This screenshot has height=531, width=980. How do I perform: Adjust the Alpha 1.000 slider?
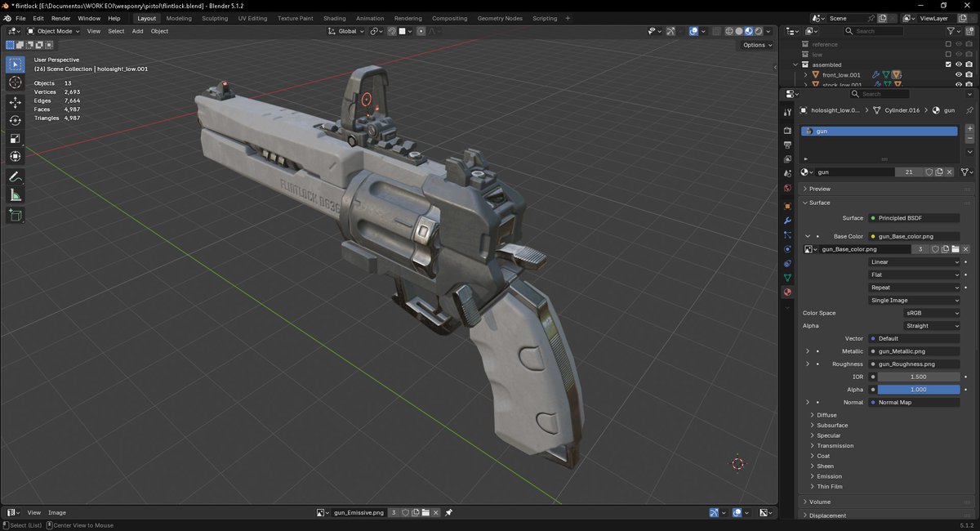919,390
